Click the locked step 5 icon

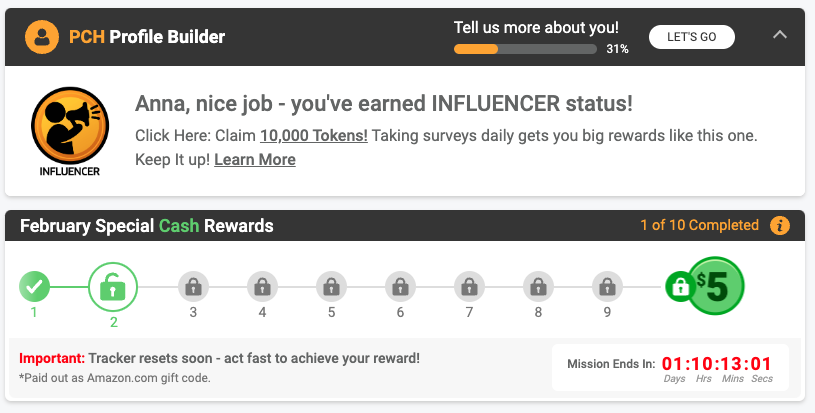point(331,287)
